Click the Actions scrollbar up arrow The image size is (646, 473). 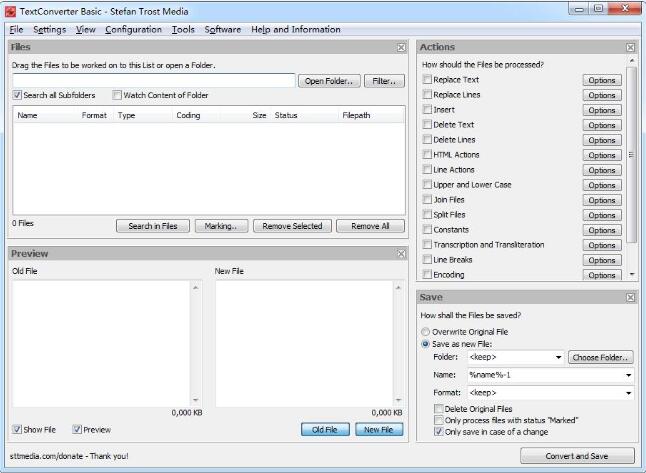pos(632,61)
